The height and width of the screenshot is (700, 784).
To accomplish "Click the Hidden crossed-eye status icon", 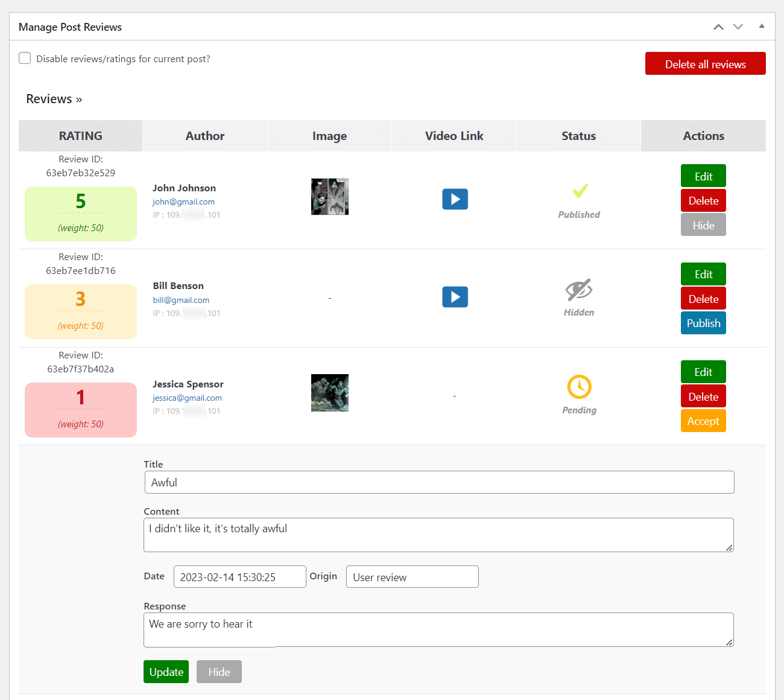I will coord(579,290).
